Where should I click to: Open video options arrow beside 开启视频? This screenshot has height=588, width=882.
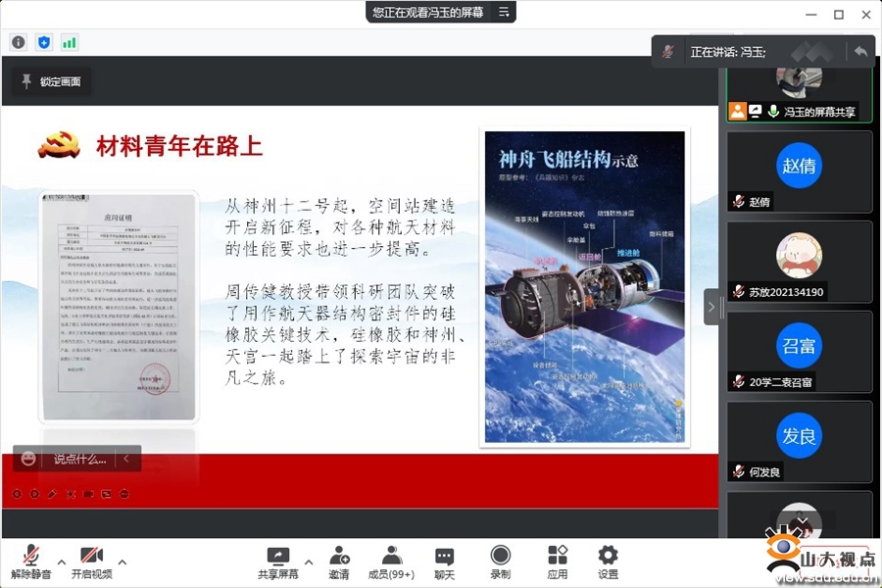coord(122,563)
